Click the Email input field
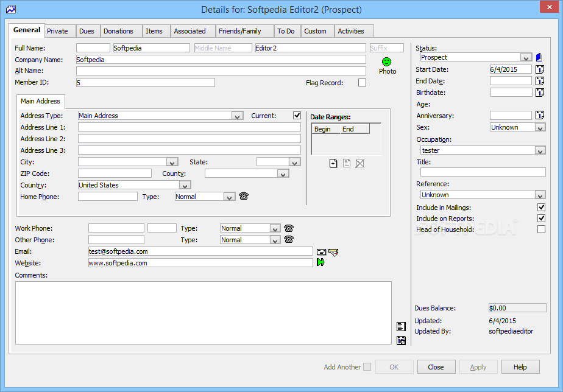Viewport: 563px width, 392px height. click(200, 251)
